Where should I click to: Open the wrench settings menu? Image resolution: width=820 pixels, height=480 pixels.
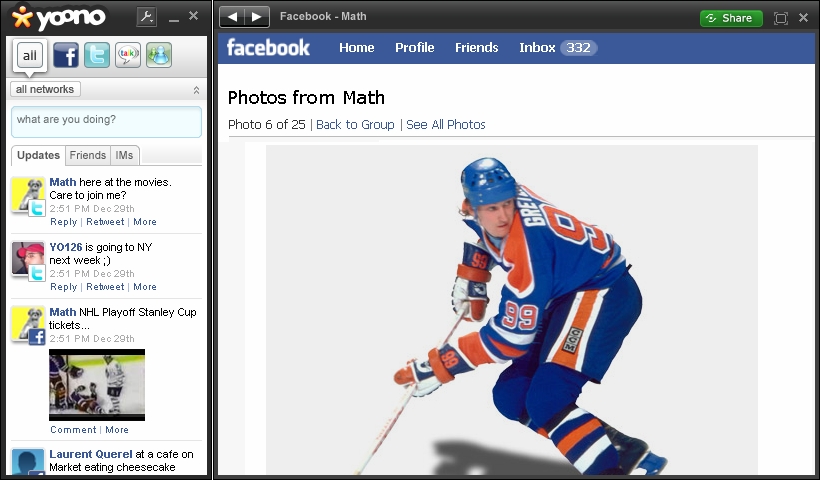pos(145,17)
